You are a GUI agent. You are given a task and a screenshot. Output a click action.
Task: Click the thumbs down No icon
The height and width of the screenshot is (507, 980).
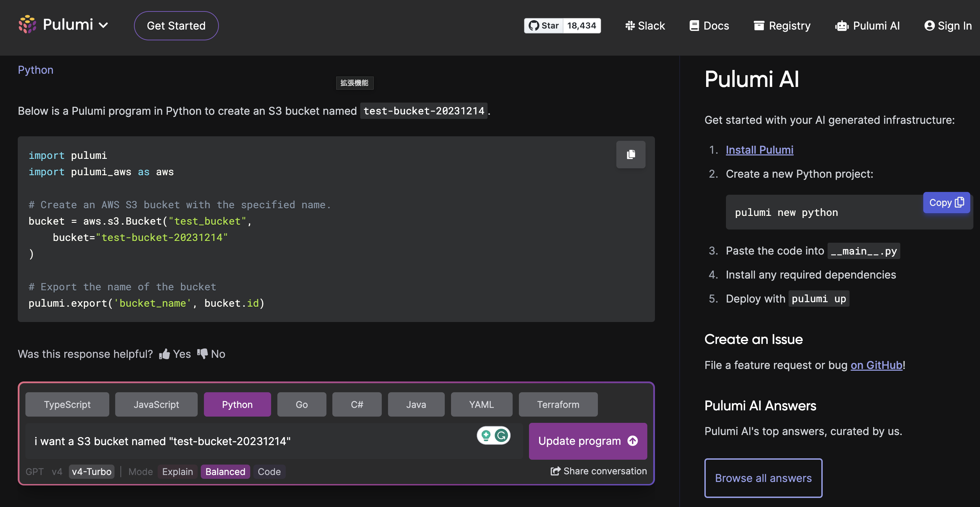click(203, 354)
